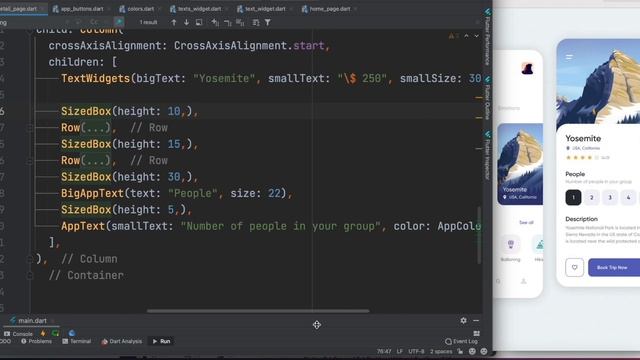Open the Terminal tool window
The image size is (640, 360).
tap(77, 341)
